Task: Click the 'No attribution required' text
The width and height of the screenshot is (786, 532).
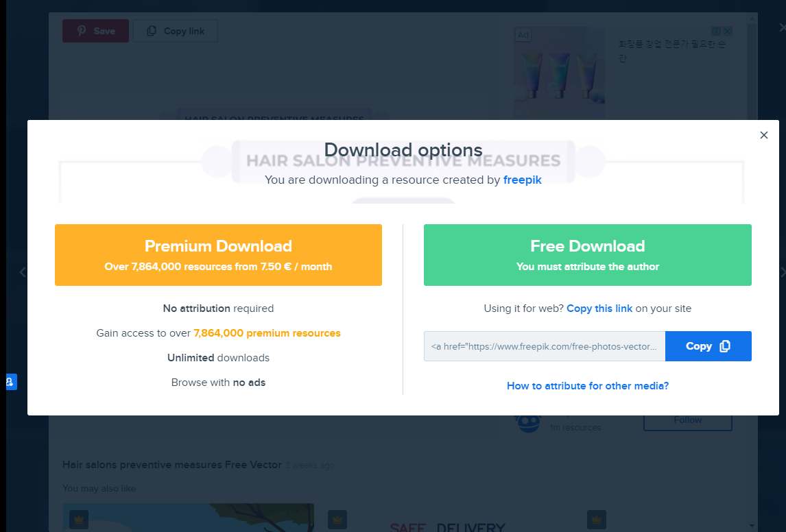Action: point(218,309)
